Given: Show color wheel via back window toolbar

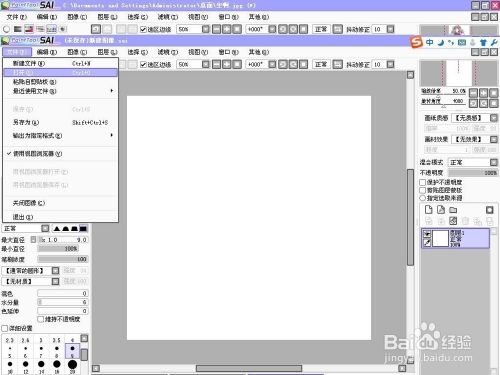Looking at the screenshot, I should [6, 29].
